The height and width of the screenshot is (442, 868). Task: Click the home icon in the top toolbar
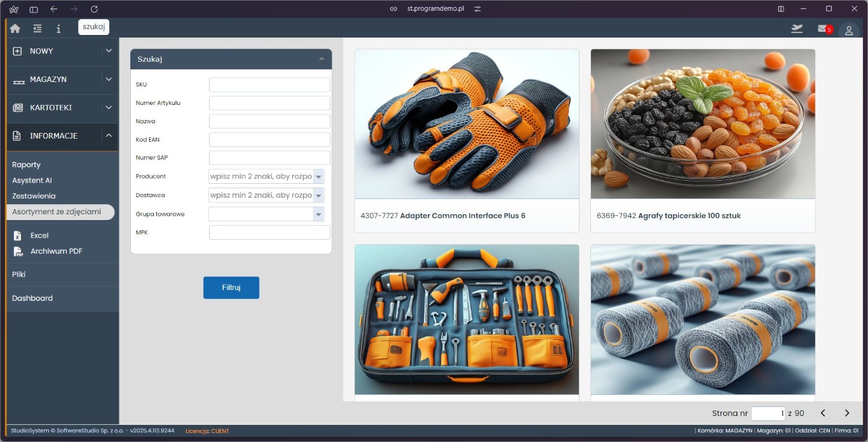coord(15,29)
